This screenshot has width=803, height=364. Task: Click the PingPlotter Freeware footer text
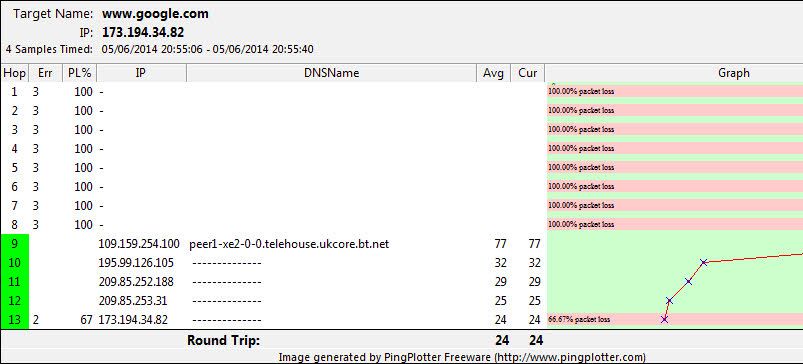(x=462, y=357)
